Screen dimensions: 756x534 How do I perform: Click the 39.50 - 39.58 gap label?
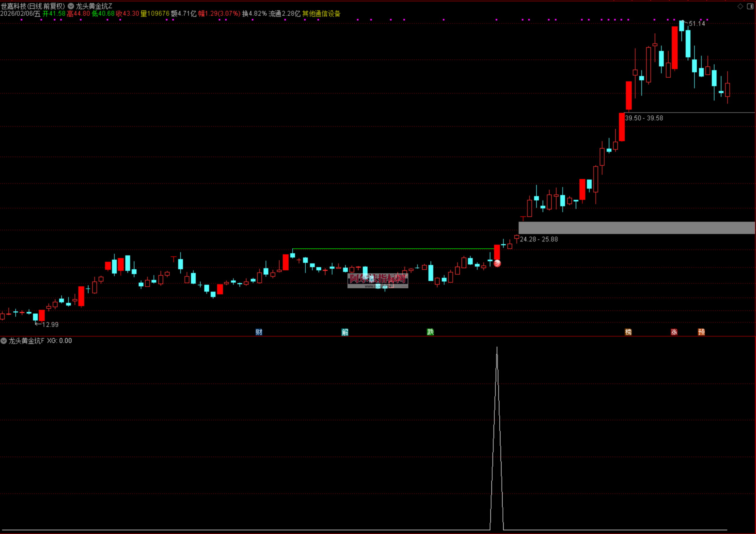click(x=644, y=118)
